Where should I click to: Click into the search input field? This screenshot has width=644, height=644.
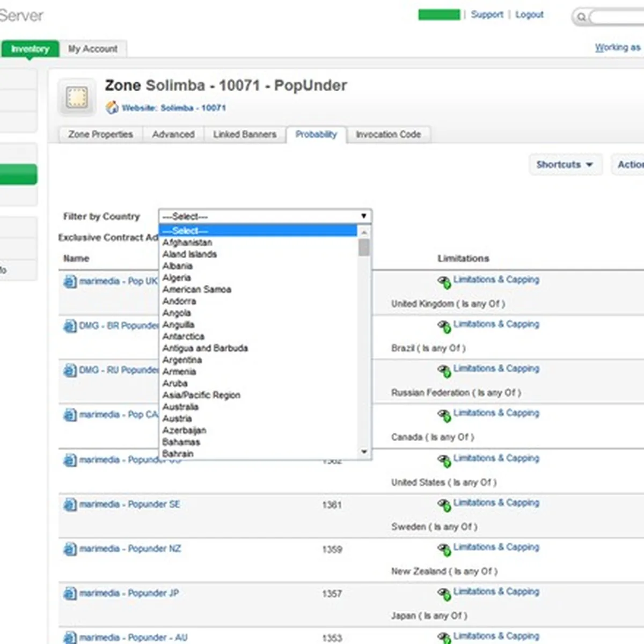(617, 17)
